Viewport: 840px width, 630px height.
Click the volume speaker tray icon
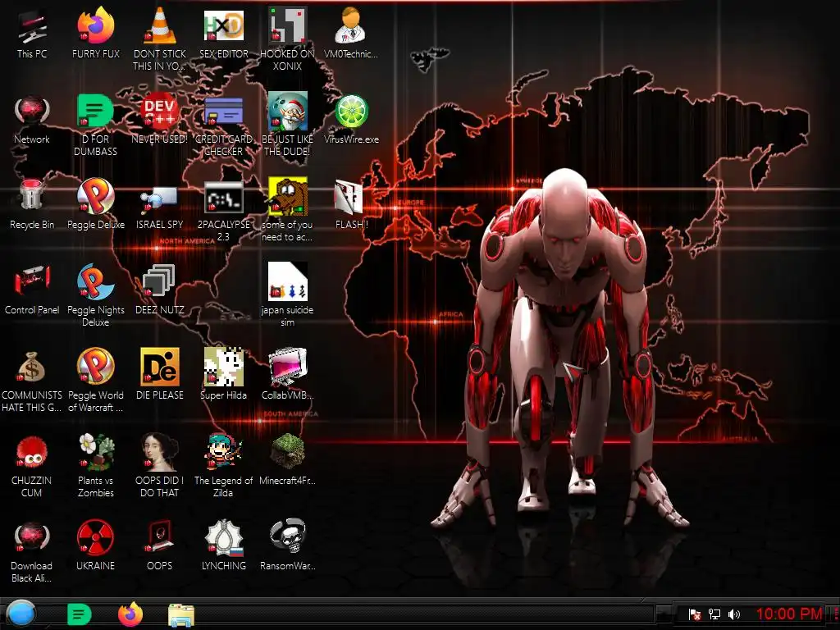(x=734, y=614)
